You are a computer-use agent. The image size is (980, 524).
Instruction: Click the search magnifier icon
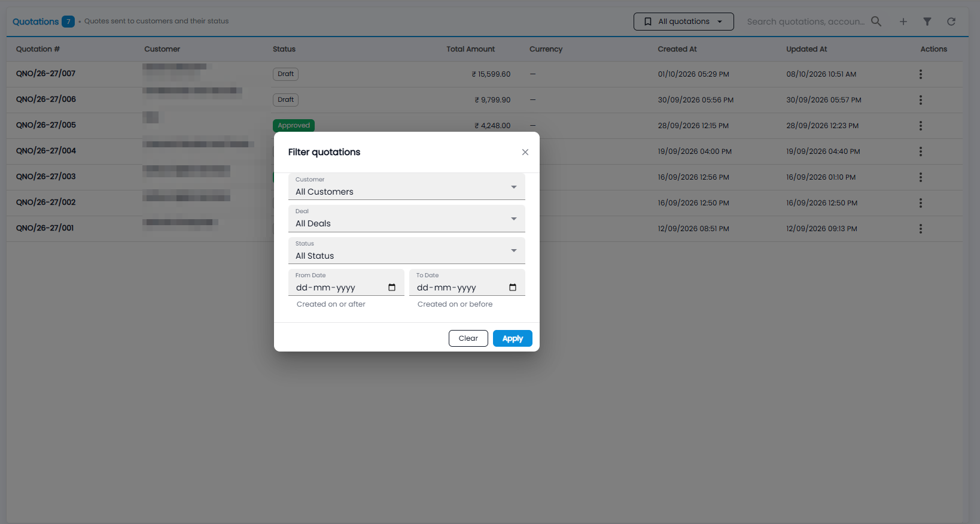[x=876, y=22]
